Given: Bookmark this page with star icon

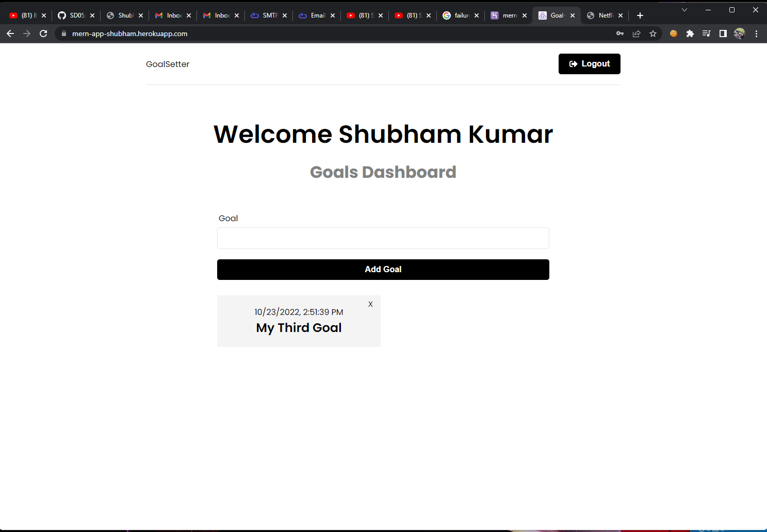Looking at the screenshot, I should [x=653, y=34].
